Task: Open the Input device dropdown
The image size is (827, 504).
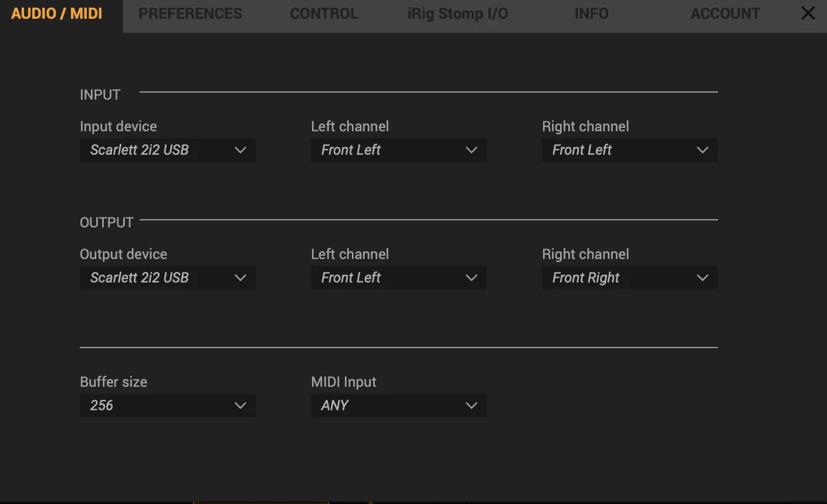Action: tap(167, 150)
